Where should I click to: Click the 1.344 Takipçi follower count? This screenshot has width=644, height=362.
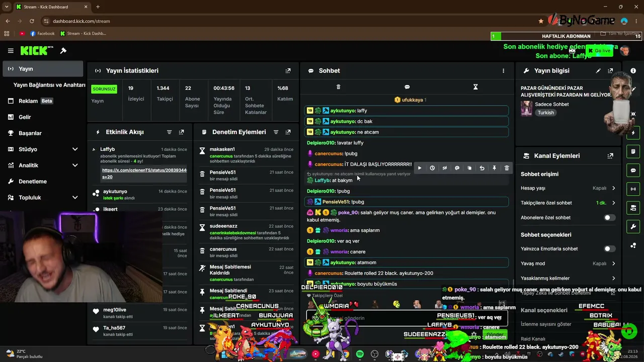[163, 88]
